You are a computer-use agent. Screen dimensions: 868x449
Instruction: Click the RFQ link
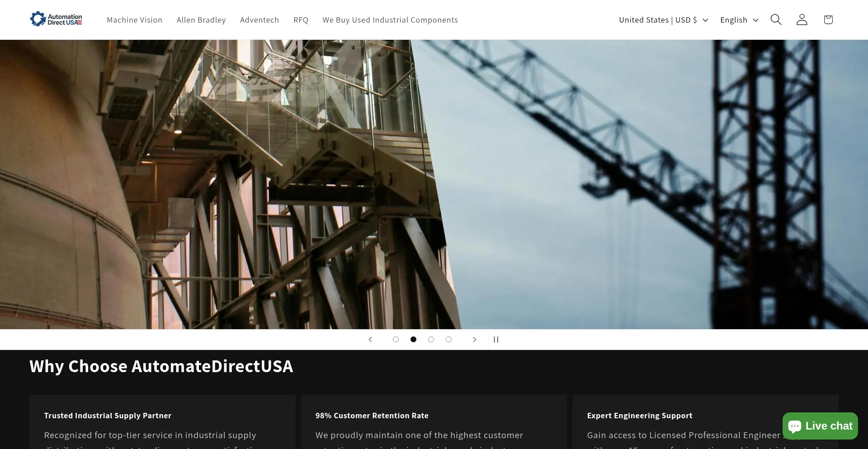tap(300, 19)
